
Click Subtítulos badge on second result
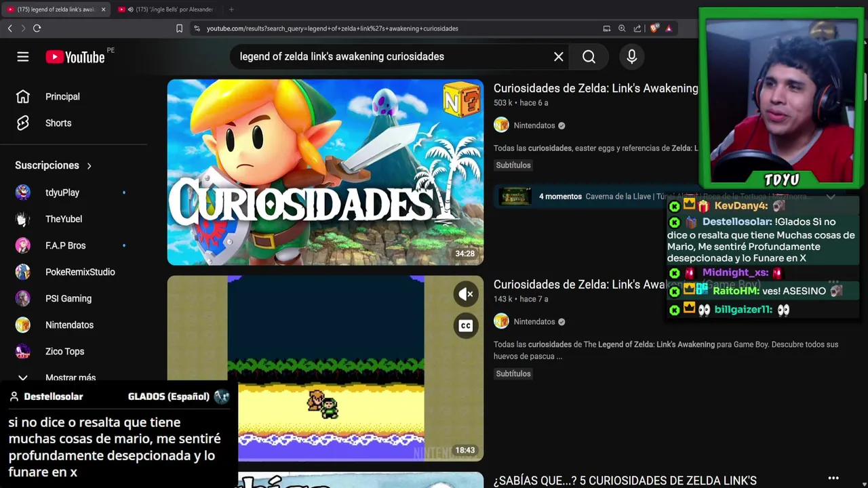pos(513,374)
